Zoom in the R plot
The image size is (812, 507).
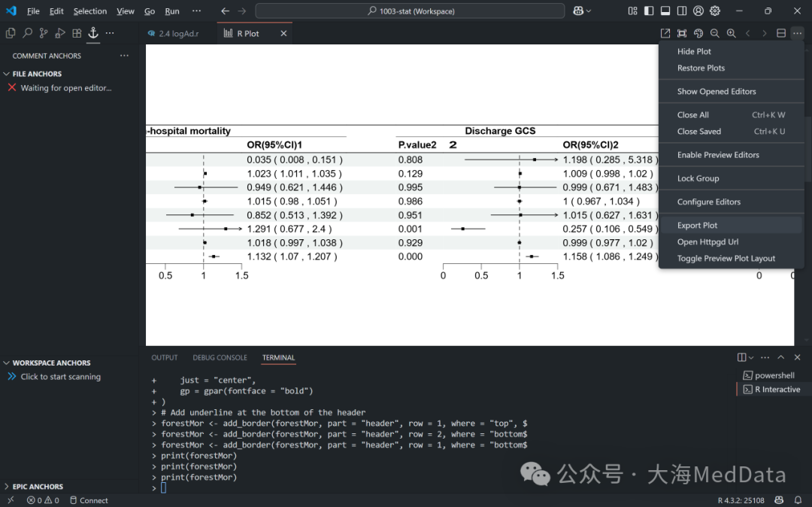coord(732,33)
